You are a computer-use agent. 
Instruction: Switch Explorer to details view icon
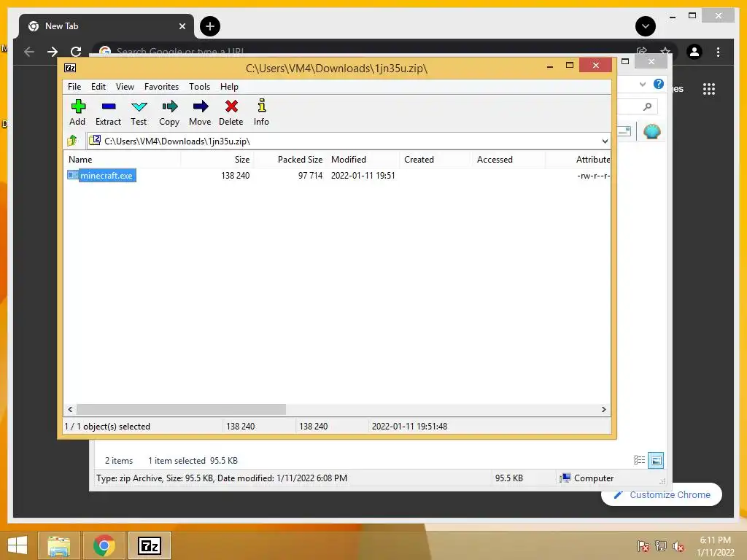click(x=639, y=460)
